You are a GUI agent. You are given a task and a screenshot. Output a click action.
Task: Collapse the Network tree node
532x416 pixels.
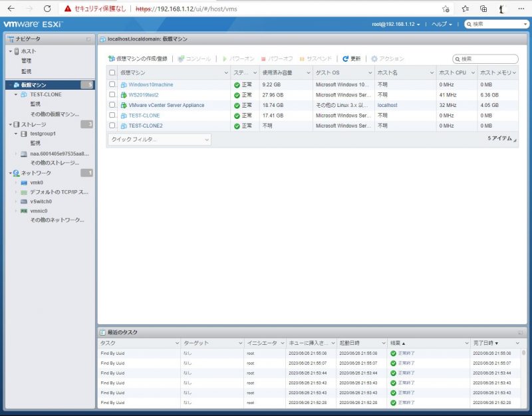point(11,173)
